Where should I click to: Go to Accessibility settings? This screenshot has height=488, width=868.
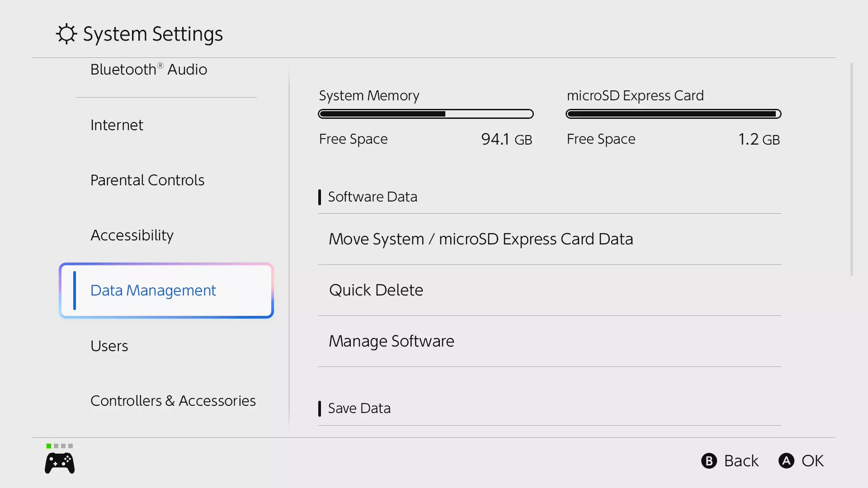[132, 235]
